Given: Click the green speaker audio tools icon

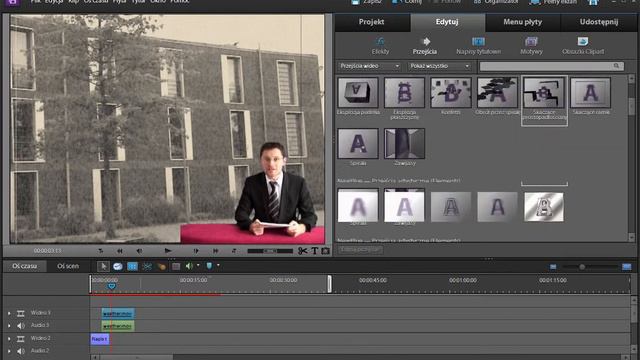Looking at the screenshot, I should 189,266.
